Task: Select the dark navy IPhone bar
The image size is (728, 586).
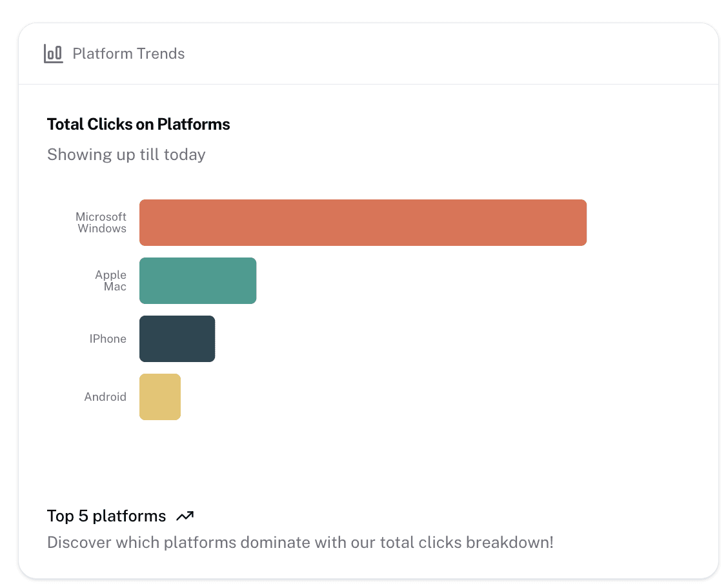Action: pyautogui.click(x=177, y=339)
